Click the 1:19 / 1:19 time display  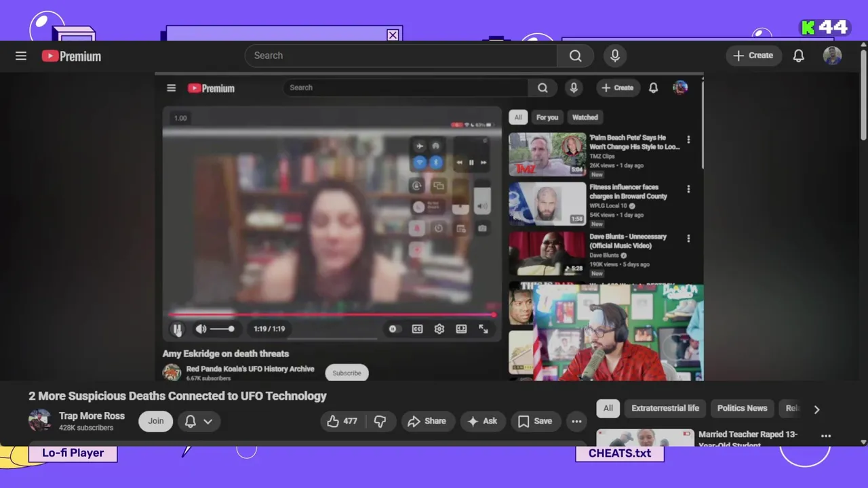[269, 329]
